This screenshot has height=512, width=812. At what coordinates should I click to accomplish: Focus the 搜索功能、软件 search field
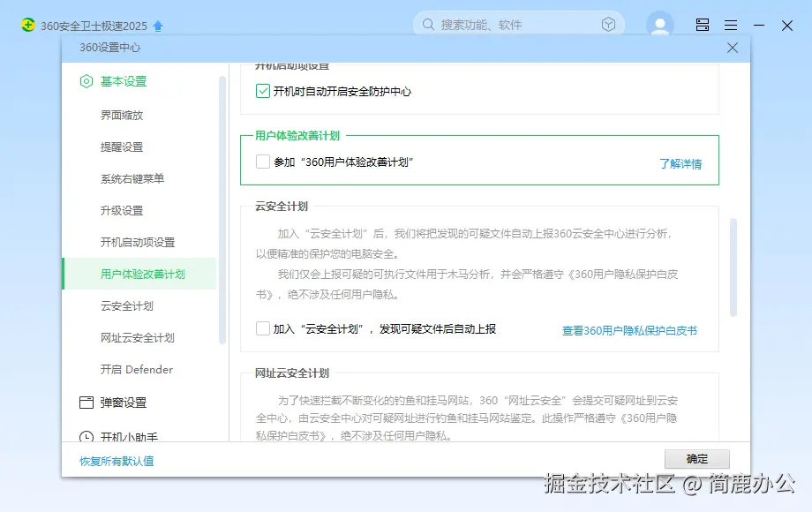click(518, 25)
